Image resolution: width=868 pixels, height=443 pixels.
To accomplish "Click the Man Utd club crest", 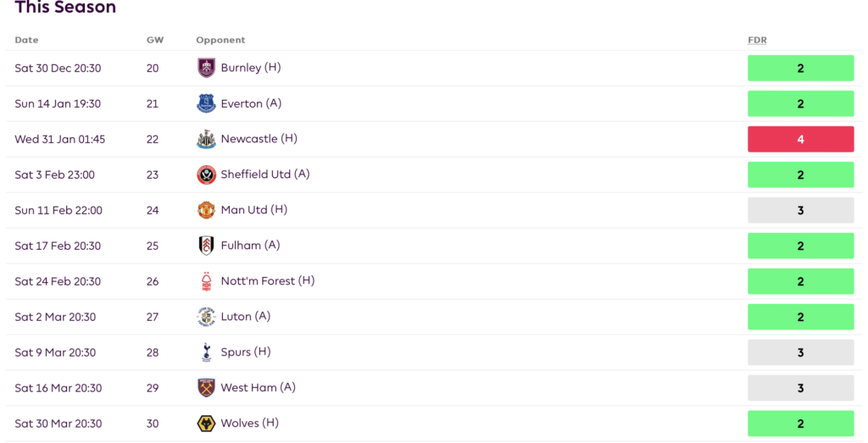I will tap(207, 210).
